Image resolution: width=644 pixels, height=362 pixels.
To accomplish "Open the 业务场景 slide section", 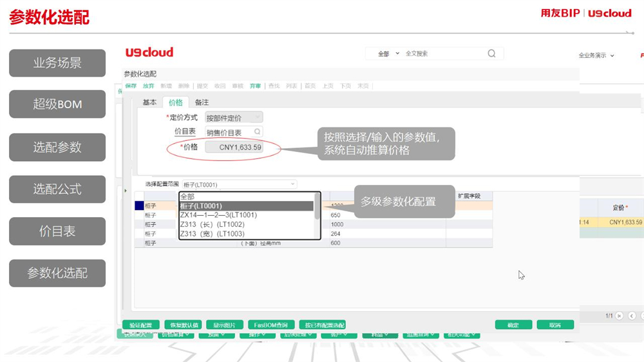I will pyautogui.click(x=57, y=63).
